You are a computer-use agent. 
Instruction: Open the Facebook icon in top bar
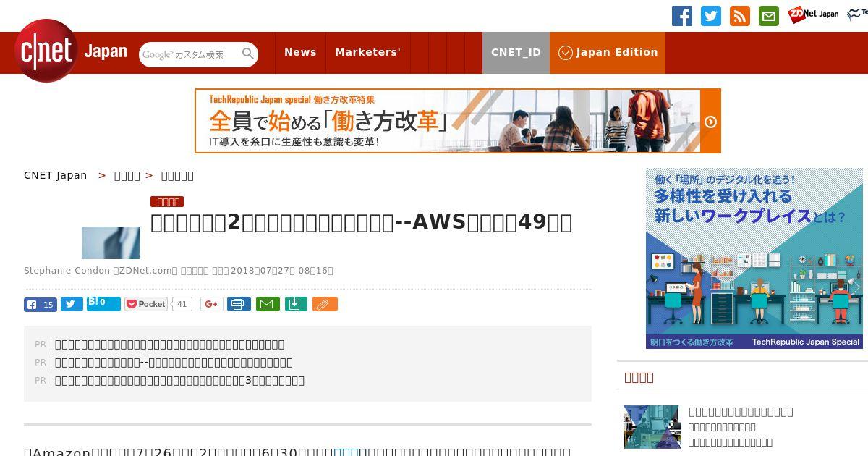(x=682, y=16)
